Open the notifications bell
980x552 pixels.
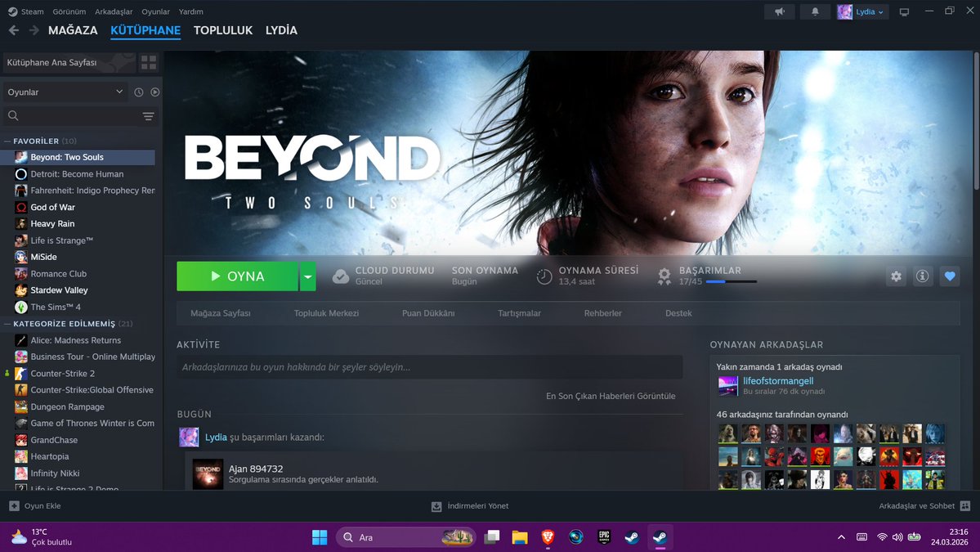click(x=815, y=11)
